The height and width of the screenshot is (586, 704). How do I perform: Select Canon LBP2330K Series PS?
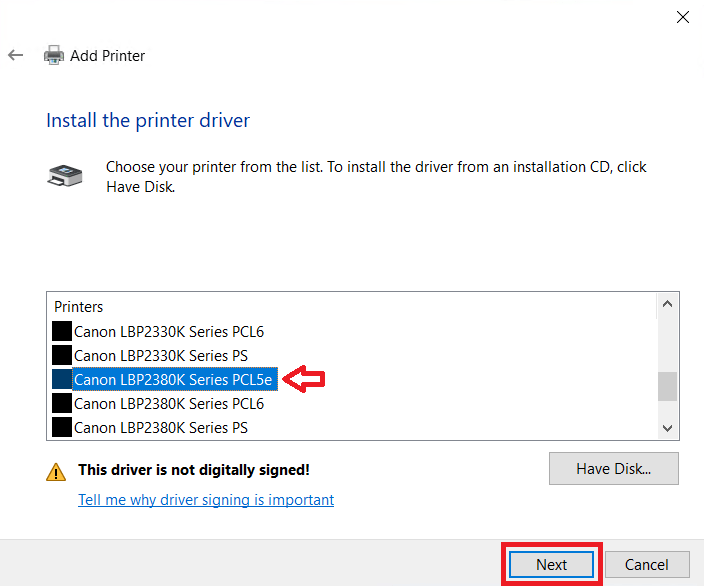coord(161,356)
